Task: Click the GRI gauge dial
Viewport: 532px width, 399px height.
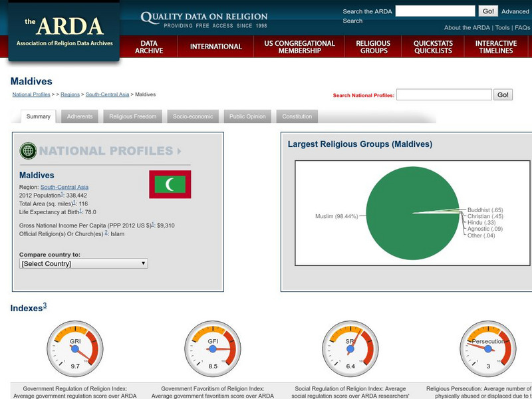Action: click(x=75, y=347)
